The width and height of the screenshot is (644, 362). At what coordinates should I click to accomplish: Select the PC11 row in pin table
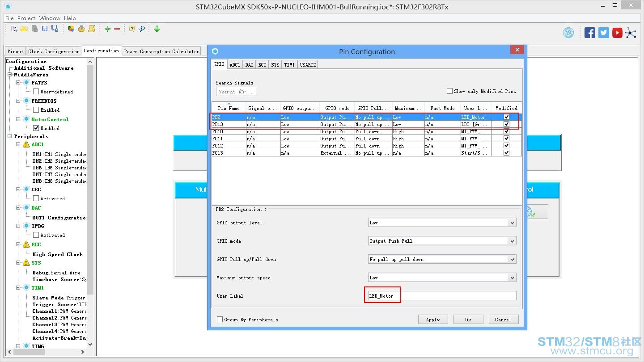click(x=367, y=139)
